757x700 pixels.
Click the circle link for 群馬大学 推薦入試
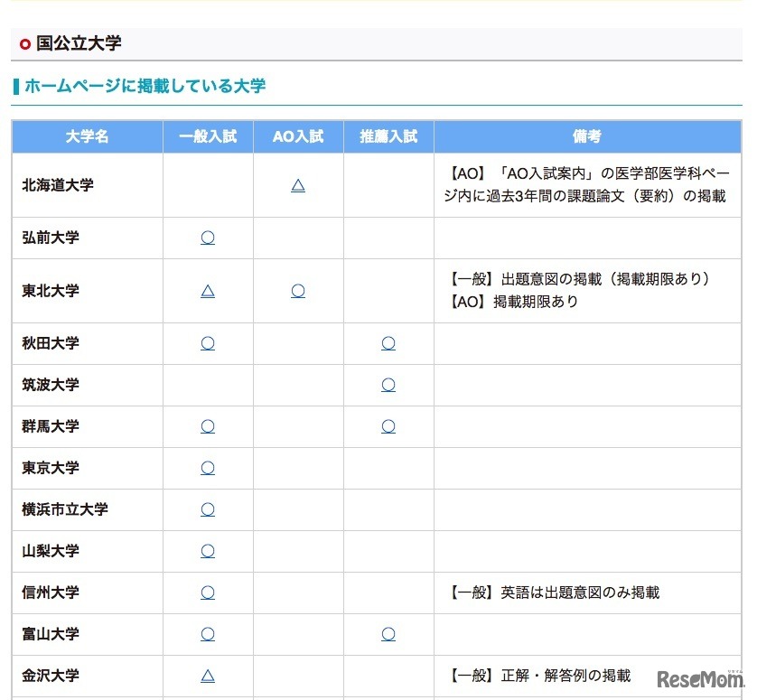coord(388,426)
